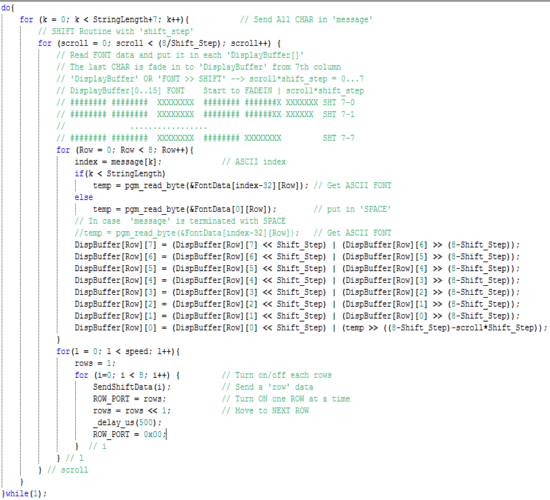Click 'temp = pgm_read_byte(&FontData[0][Row]);' line
The image size is (550, 500).
pyautogui.click(x=185, y=209)
